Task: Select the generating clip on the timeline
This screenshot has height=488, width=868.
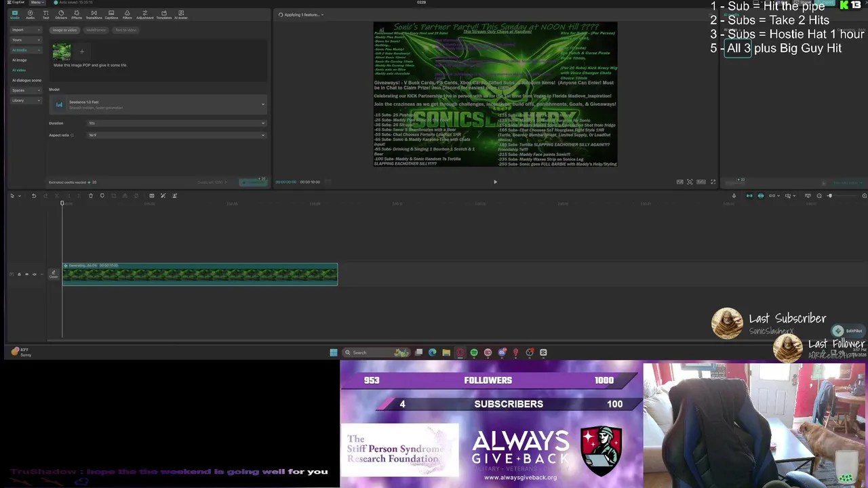Action: coord(200,274)
